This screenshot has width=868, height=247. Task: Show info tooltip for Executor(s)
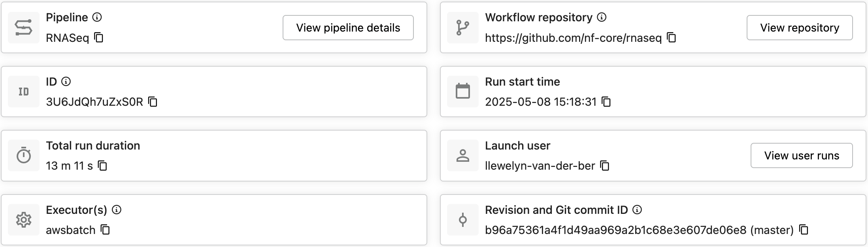[117, 210]
